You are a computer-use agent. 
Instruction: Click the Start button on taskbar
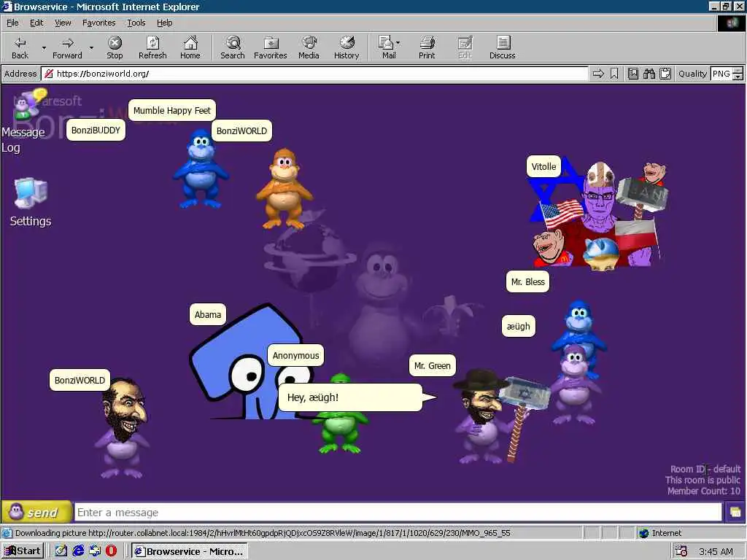click(x=23, y=551)
